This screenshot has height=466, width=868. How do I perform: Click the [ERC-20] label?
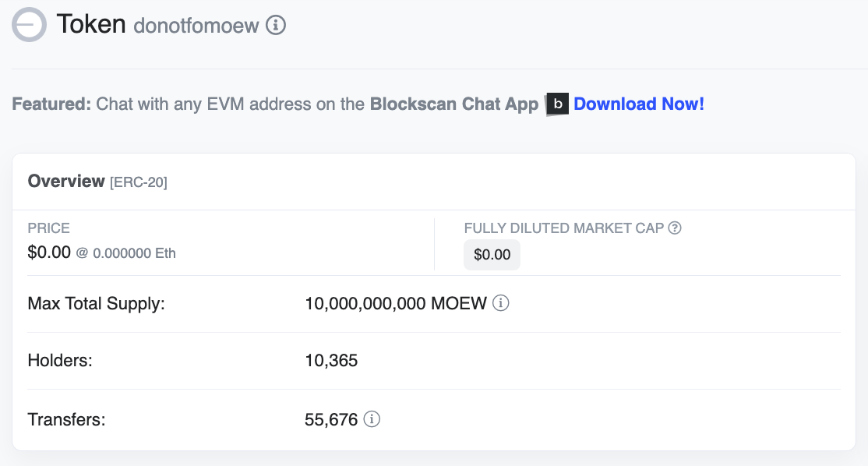(x=139, y=182)
